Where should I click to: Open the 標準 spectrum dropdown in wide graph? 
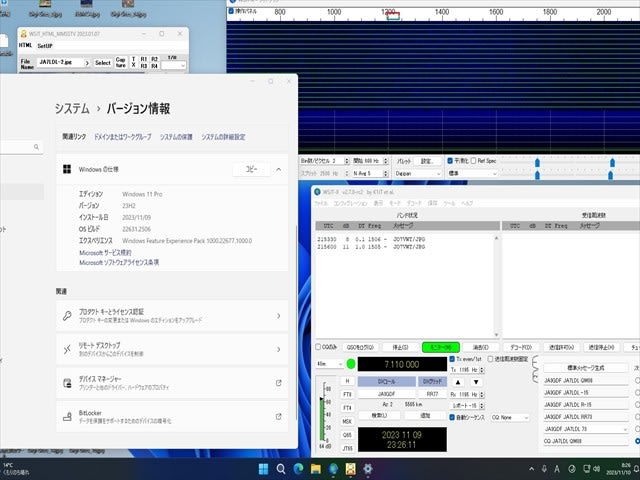pyautogui.click(x=473, y=173)
